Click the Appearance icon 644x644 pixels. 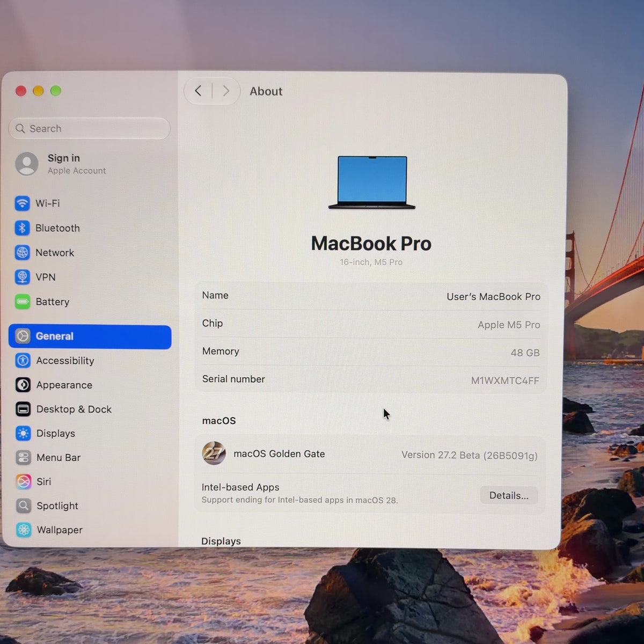pos(23,385)
